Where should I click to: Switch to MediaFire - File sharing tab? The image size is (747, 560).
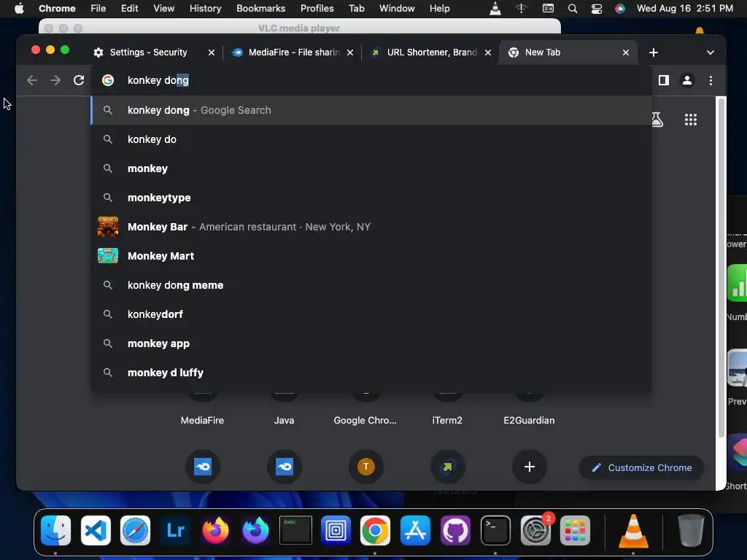[x=294, y=52]
